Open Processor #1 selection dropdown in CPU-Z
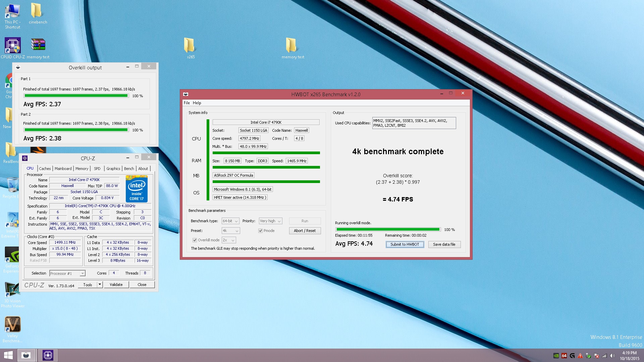 pos(67,274)
